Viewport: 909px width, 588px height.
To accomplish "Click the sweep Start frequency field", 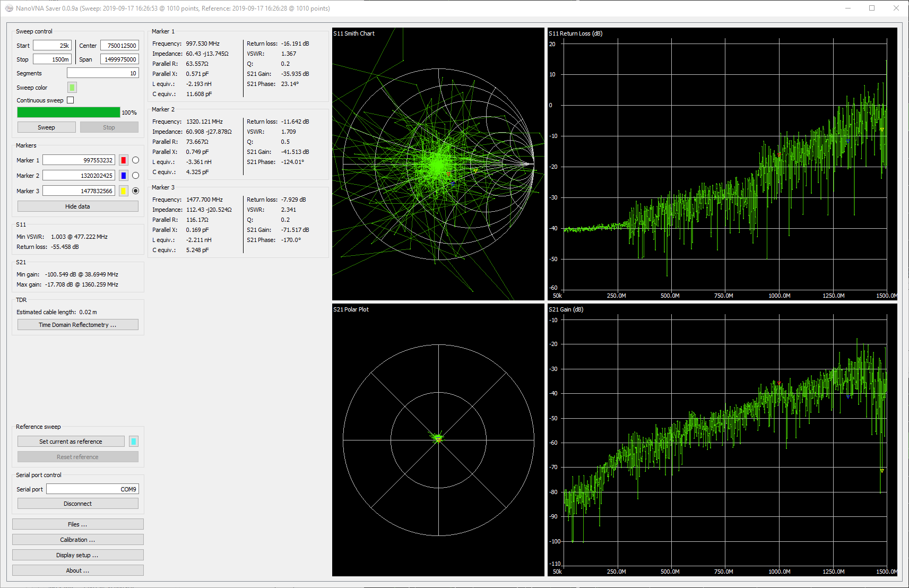I will tap(52, 46).
